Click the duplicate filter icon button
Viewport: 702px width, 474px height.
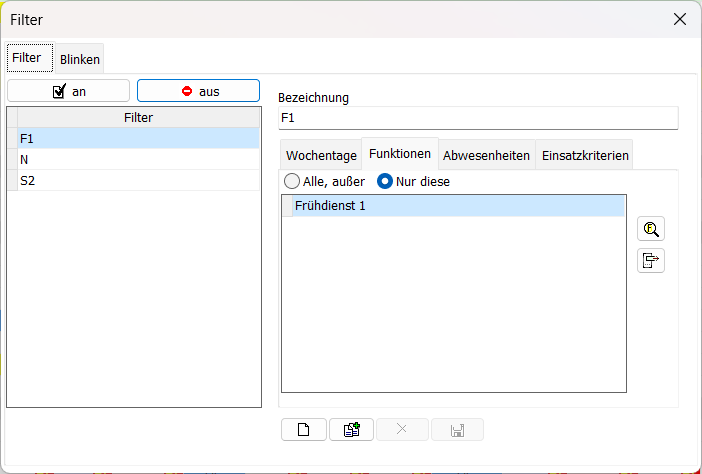pyautogui.click(x=351, y=430)
